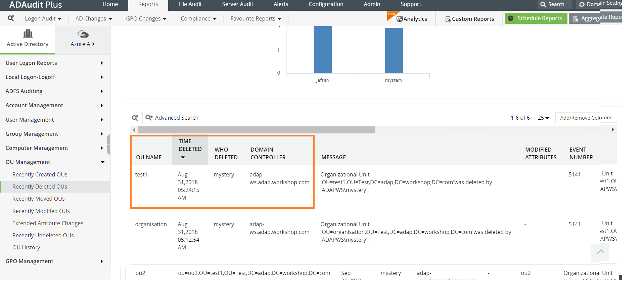Click the scroll-to-top arrow button
Screen dimensions: 644x285
coord(600,253)
